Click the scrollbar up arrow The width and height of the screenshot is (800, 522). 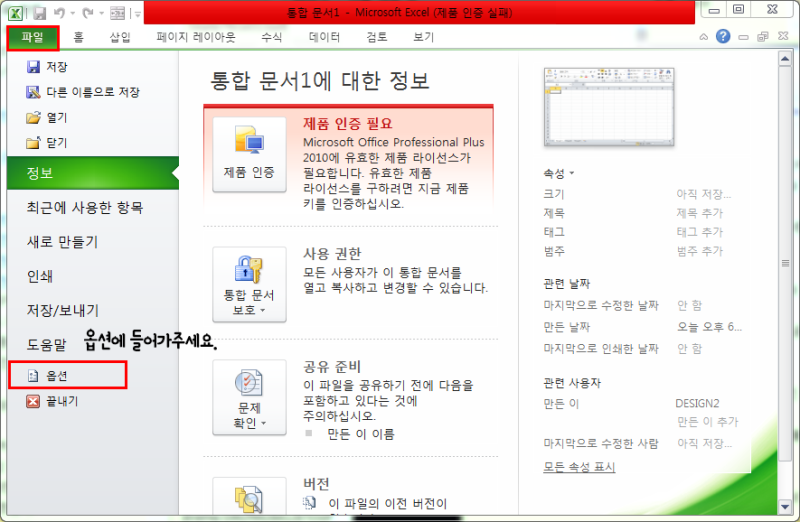click(x=785, y=59)
